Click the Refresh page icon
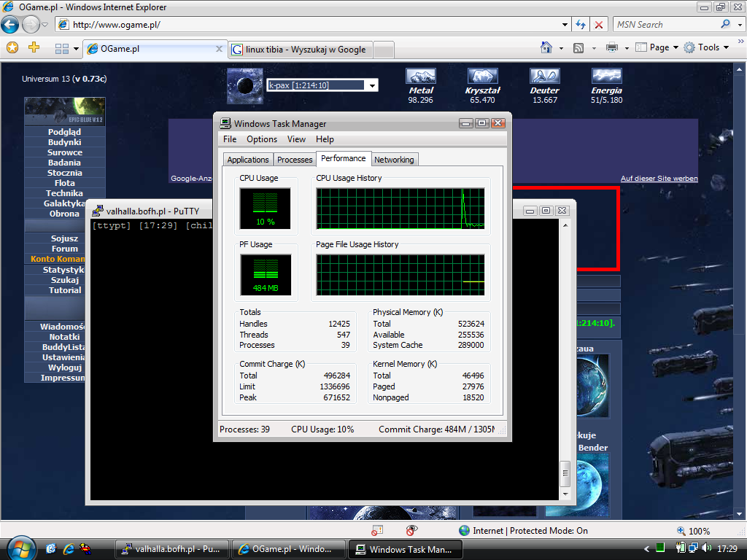 (581, 25)
